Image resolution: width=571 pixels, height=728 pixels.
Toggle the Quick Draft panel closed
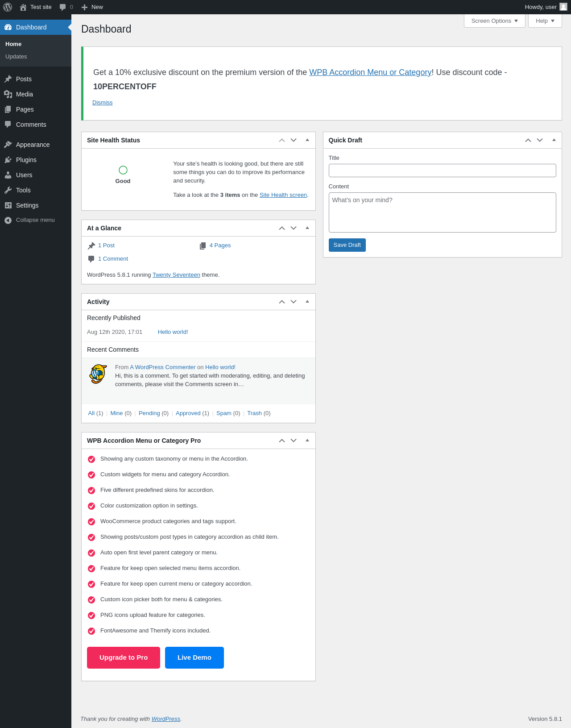[554, 140]
